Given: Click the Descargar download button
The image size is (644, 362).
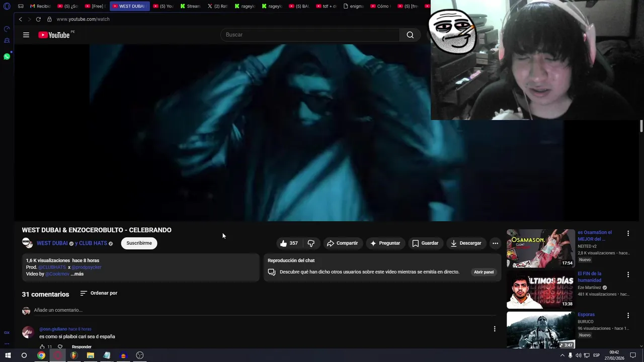Looking at the screenshot, I should (466, 243).
